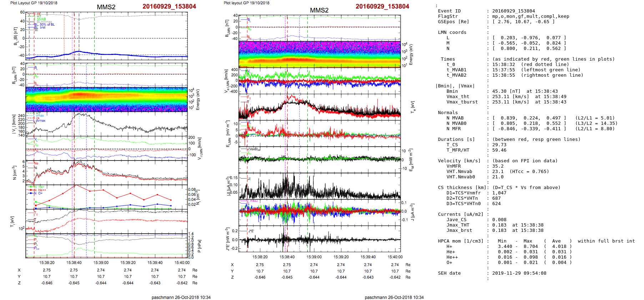Click the 15:38:40 time tick under the right plot
Viewport: 644px width, 300px height.
pyautogui.click(x=287, y=257)
